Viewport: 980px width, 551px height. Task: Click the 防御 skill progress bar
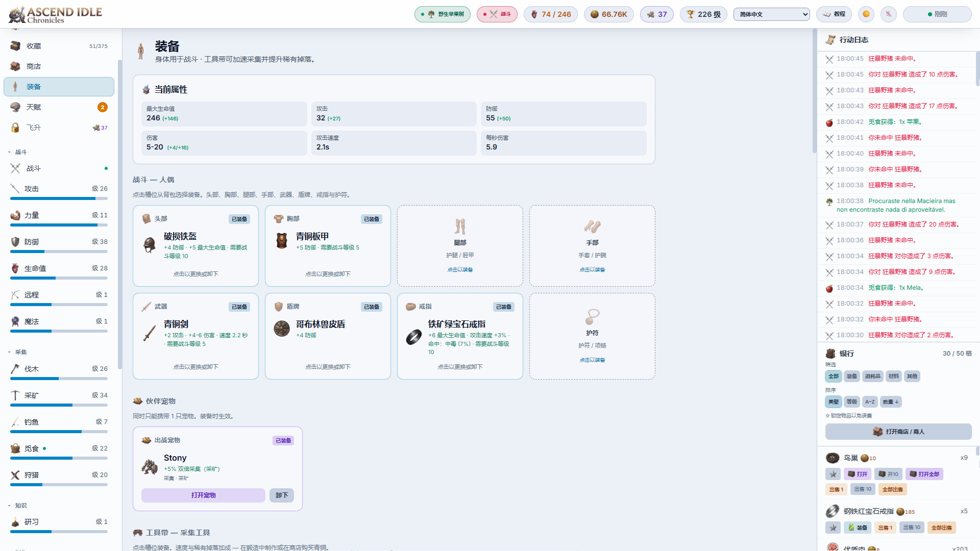[59, 252]
